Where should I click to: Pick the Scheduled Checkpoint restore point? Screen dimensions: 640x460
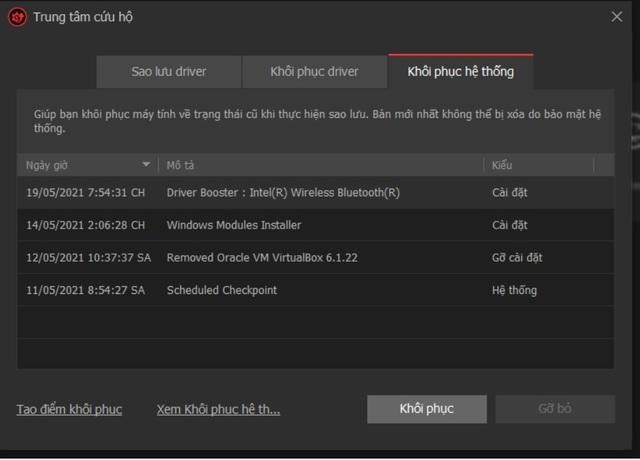(222, 290)
